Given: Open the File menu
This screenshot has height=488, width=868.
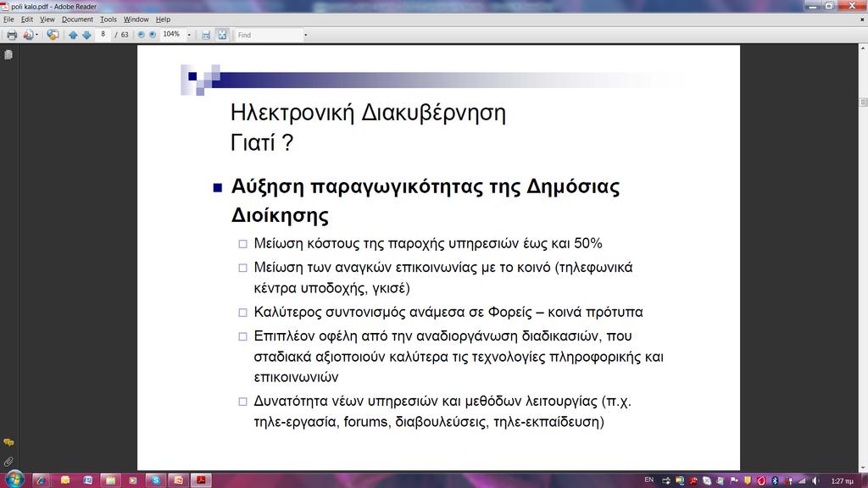Looking at the screenshot, I should 8,19.
